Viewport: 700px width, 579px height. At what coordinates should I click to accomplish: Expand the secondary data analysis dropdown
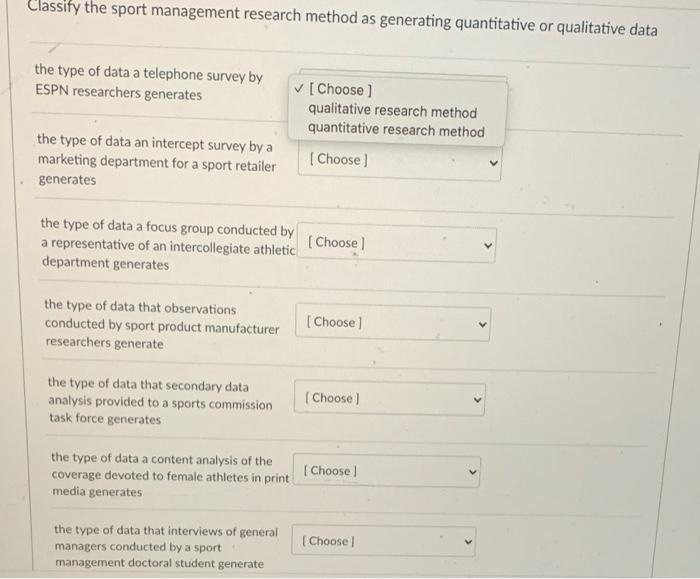(x=389, y=398)
